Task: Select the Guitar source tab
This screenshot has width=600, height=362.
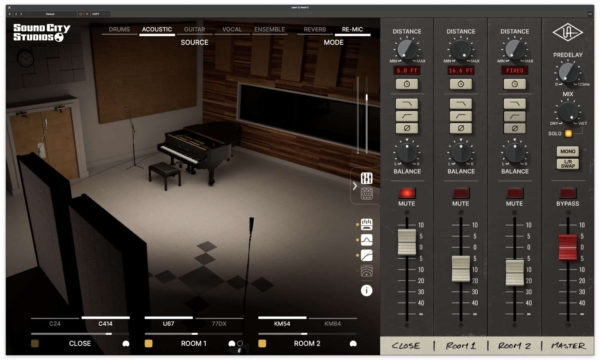Action: (x=194, y=29)
